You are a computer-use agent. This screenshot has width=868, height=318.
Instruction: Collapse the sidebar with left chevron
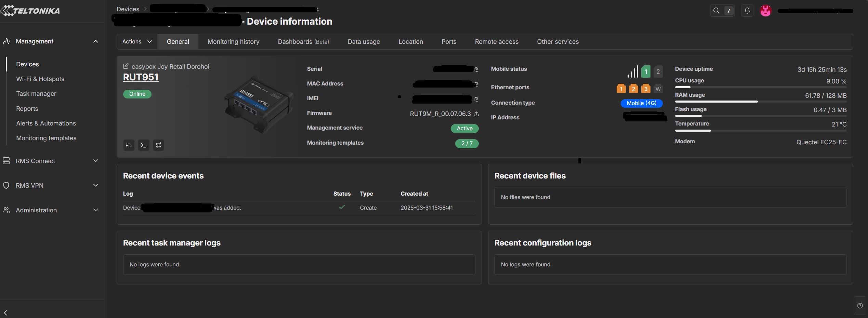[x=5, y=313]
